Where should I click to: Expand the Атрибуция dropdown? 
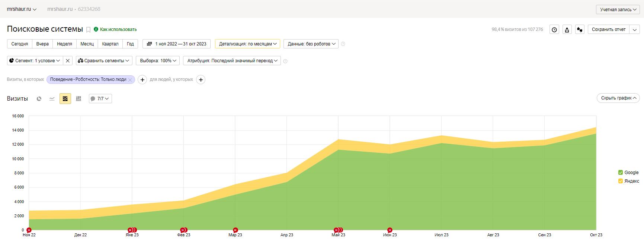coord(232,61)
